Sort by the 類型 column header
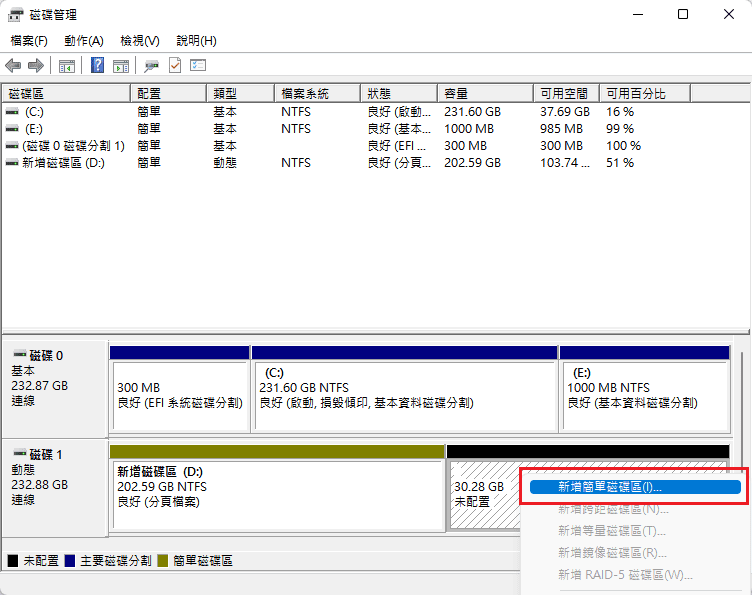This screenshot has height=595, width=752. coord(241,93)
